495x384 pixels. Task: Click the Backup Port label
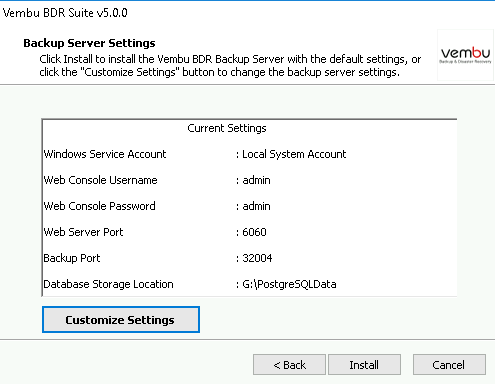click(x=72, y=258)
